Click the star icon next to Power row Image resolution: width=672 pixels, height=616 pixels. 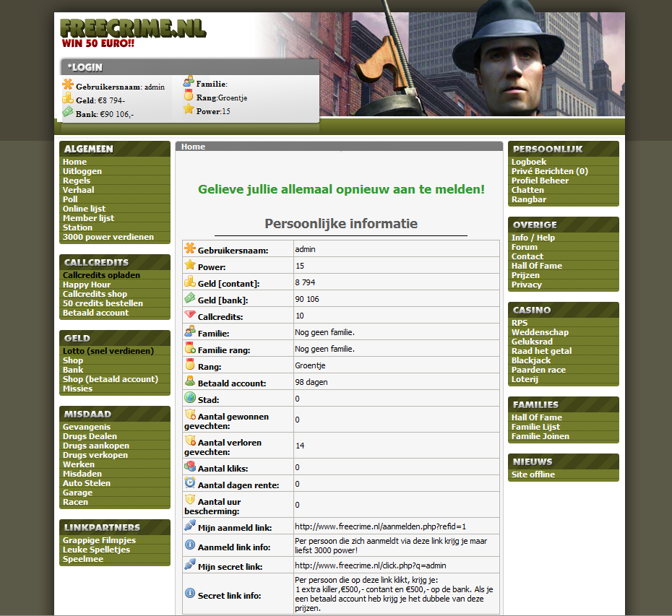tap(190, 265)
